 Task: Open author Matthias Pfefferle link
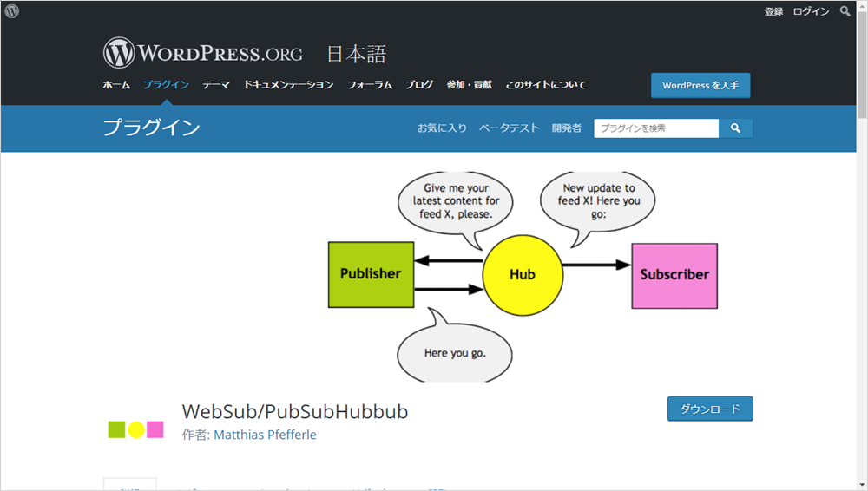pyautogui.click(x=265, y=435)
